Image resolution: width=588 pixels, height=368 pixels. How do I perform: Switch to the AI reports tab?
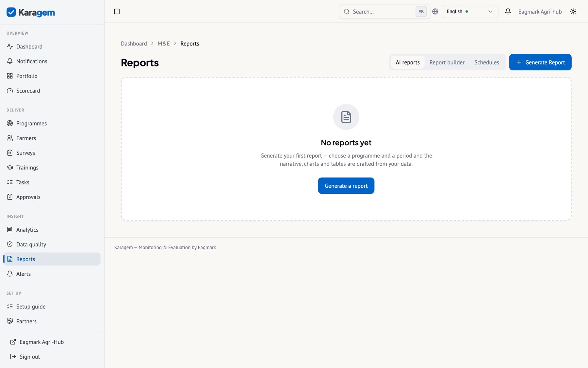408,62
